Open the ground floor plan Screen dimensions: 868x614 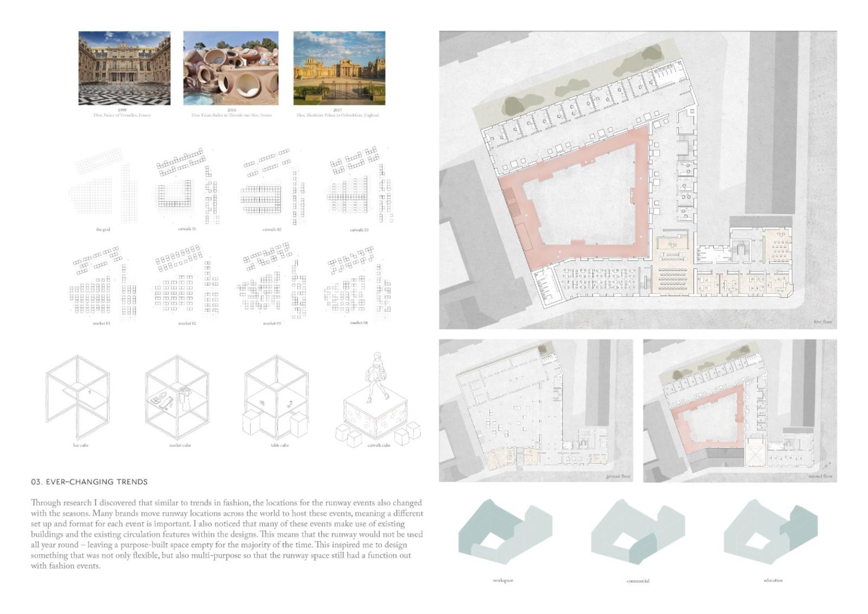click(x=535, y=411)
